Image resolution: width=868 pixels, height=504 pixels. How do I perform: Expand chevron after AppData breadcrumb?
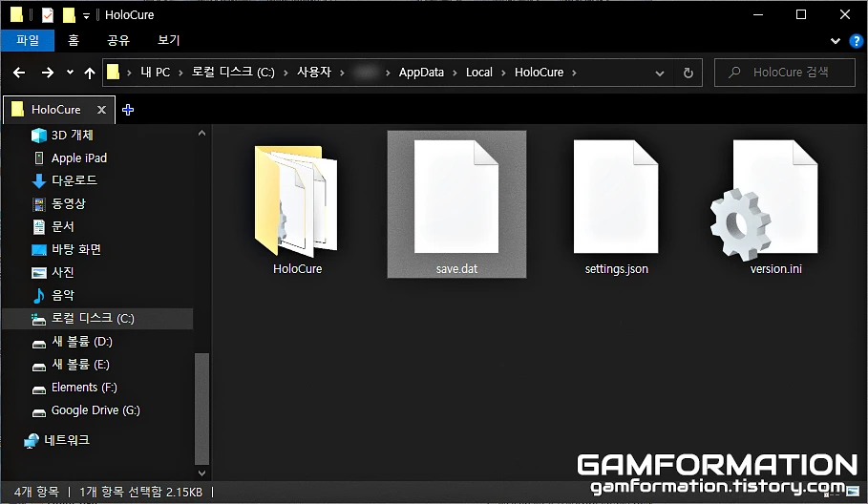coord(455,73)
